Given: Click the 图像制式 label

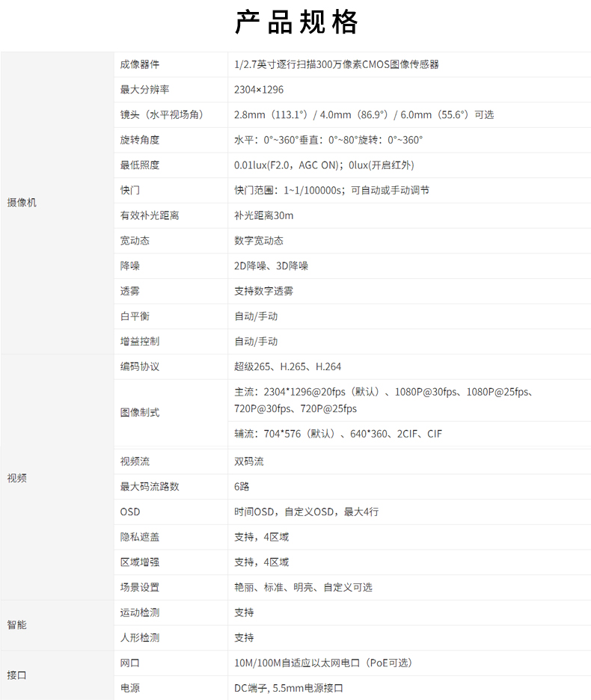Looking at the screenshot, I should pos(139,413).
